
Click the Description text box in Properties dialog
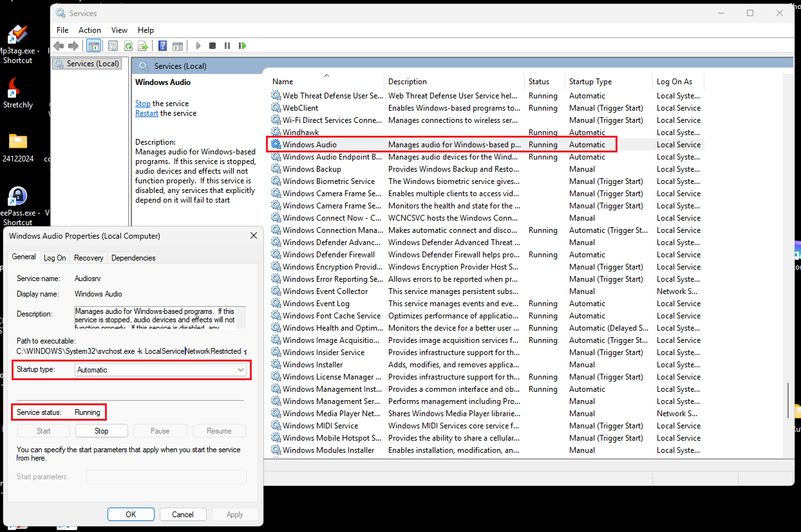point(160,318)
